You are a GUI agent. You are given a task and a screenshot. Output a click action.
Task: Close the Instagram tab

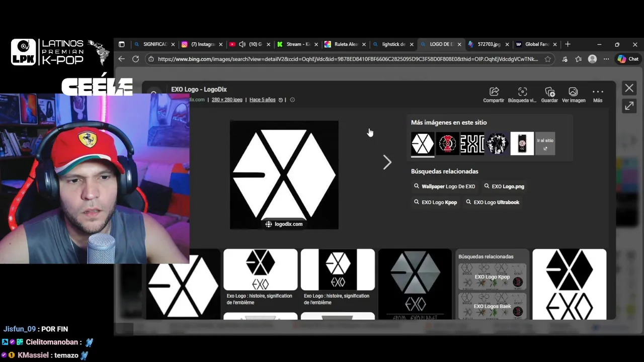tap(221, 44)
